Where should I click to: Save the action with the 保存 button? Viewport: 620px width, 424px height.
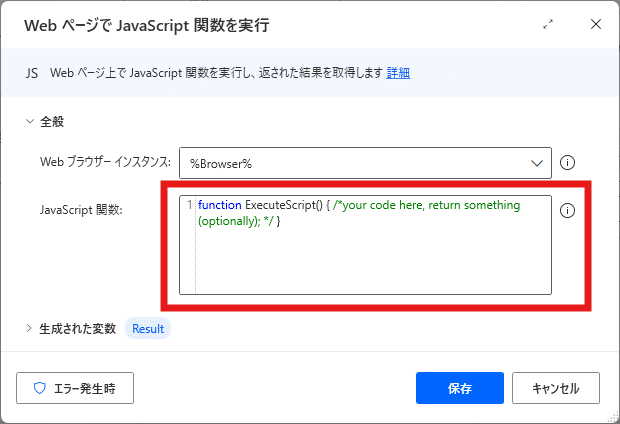coord(460,388)
